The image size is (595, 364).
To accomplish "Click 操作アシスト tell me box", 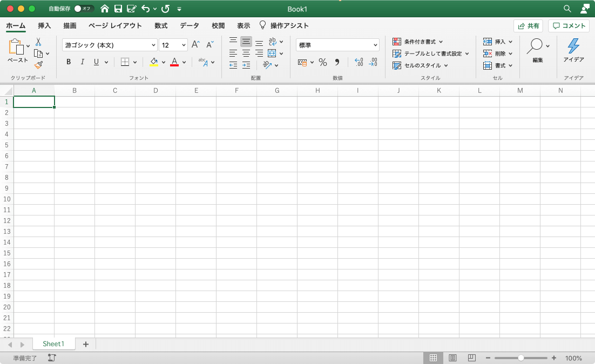I will [284, 25].
